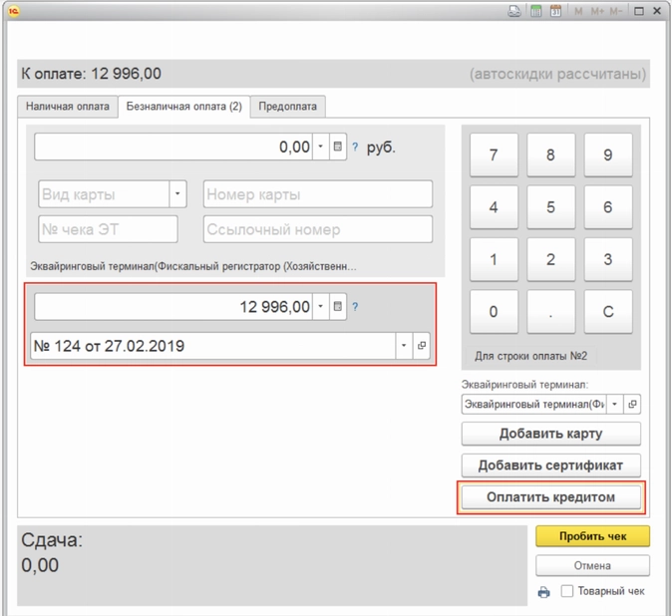The image size is (672, 616).
Task: Expand the № 124 от 27.02.2019 dropdown
Action: pos(404,345)
